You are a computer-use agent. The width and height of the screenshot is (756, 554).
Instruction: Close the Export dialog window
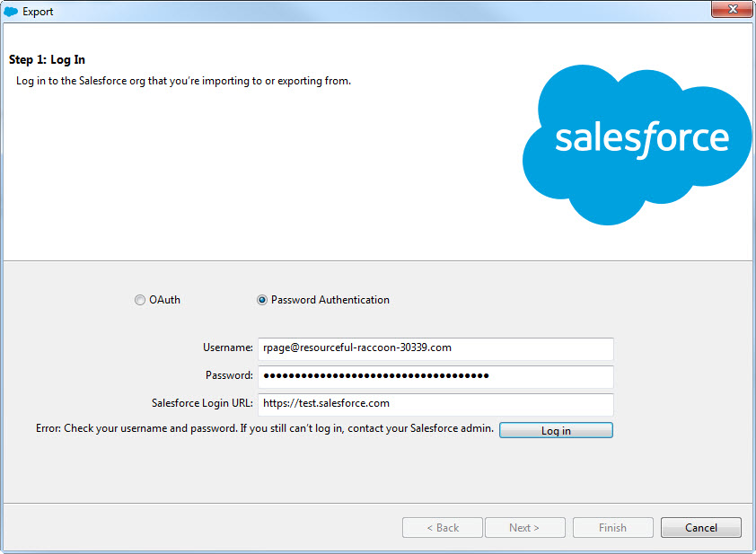(733, 9)
